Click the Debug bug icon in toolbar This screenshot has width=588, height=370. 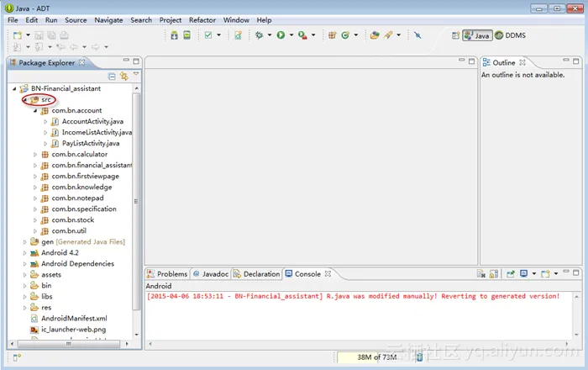(x=260, y=35)
